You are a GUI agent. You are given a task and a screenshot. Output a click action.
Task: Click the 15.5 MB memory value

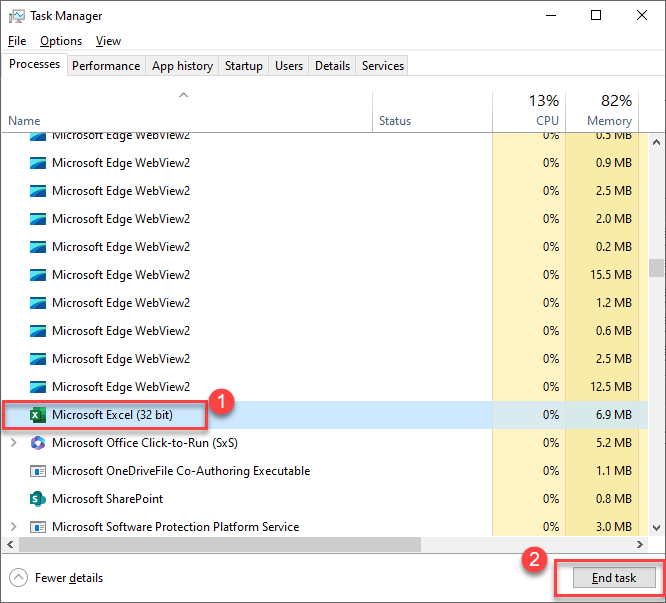click(611, 275)
